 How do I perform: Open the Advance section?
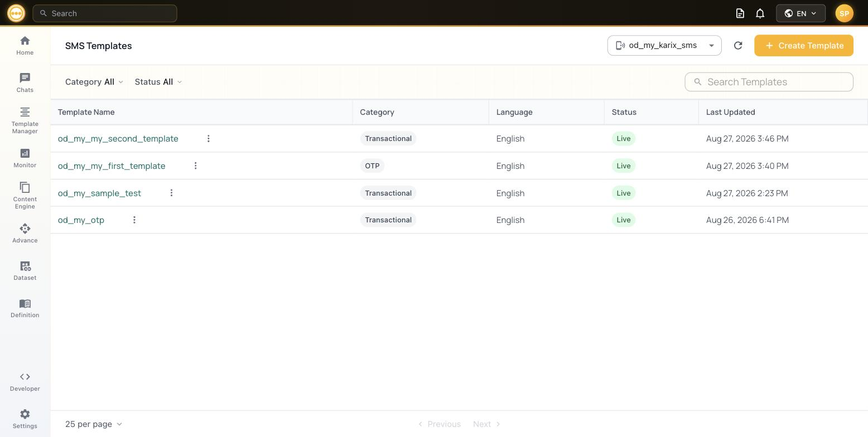coord(25,234)
